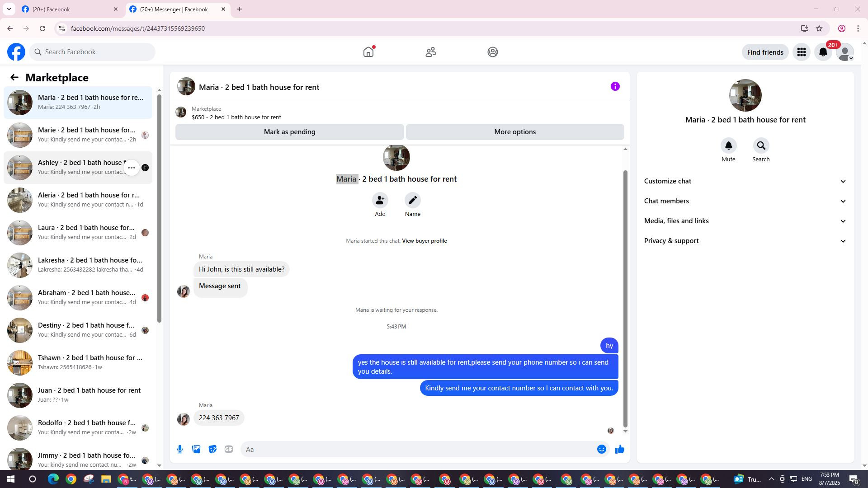The width and height of the screenshot is (868, 488).
Task: Open Lakresha chat conversation
Action: coord(78,265)
